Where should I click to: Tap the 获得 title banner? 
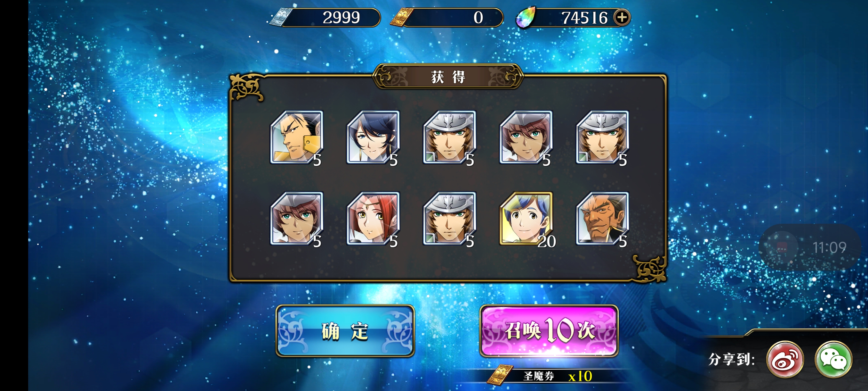pos(448,77)
